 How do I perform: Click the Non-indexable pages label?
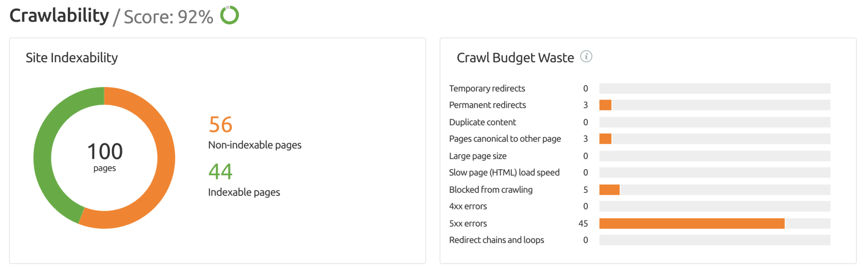point(255,145)
